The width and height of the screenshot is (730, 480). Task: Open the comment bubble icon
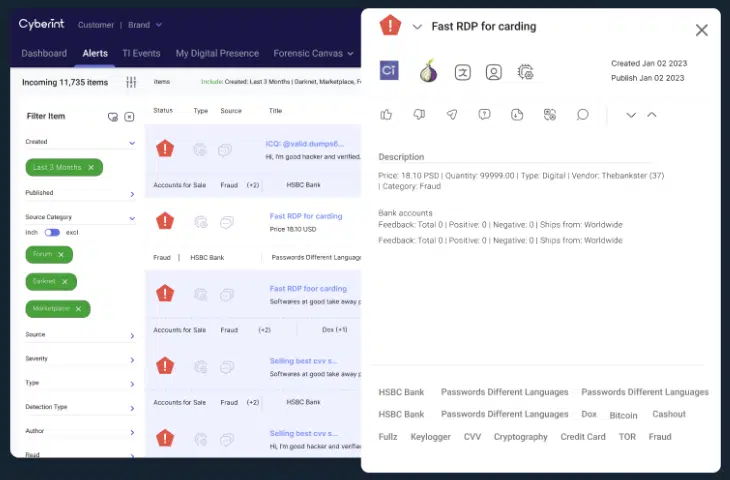[582, 115]
